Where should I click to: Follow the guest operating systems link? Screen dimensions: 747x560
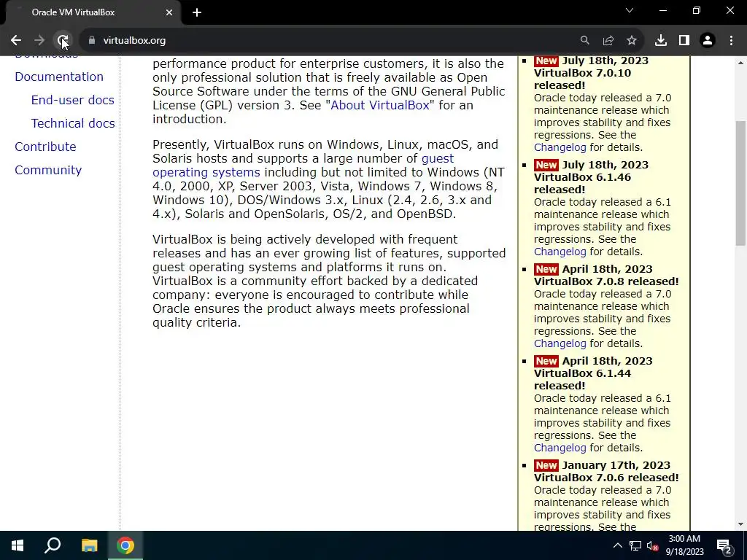(206, 172)
